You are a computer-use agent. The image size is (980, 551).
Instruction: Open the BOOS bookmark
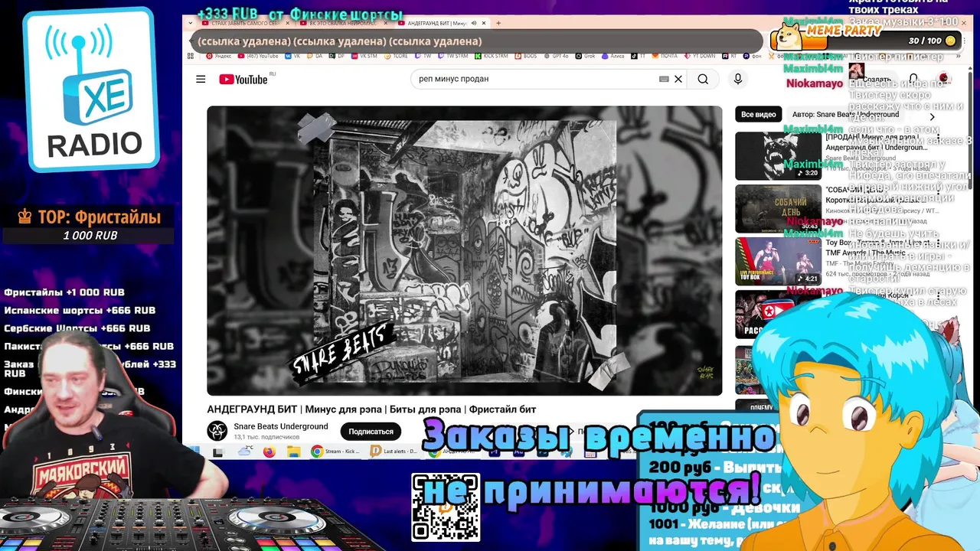525,55
